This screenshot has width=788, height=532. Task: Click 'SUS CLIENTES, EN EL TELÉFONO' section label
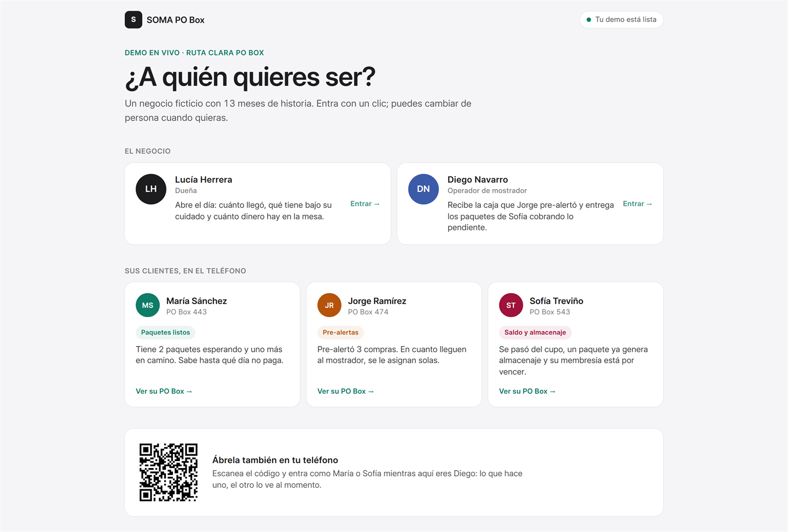pyautogui.click(x=186, y=271)
